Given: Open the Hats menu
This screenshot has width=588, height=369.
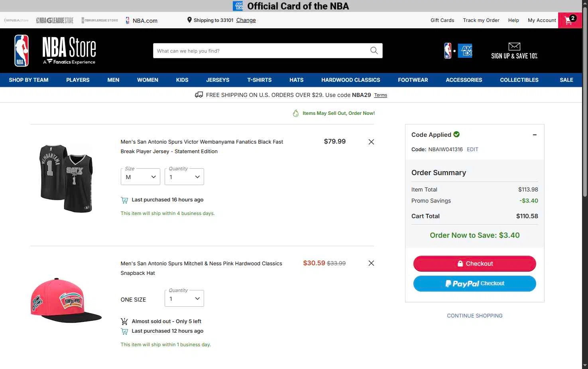Looking at the screenshot, I should tap(296, 80).
